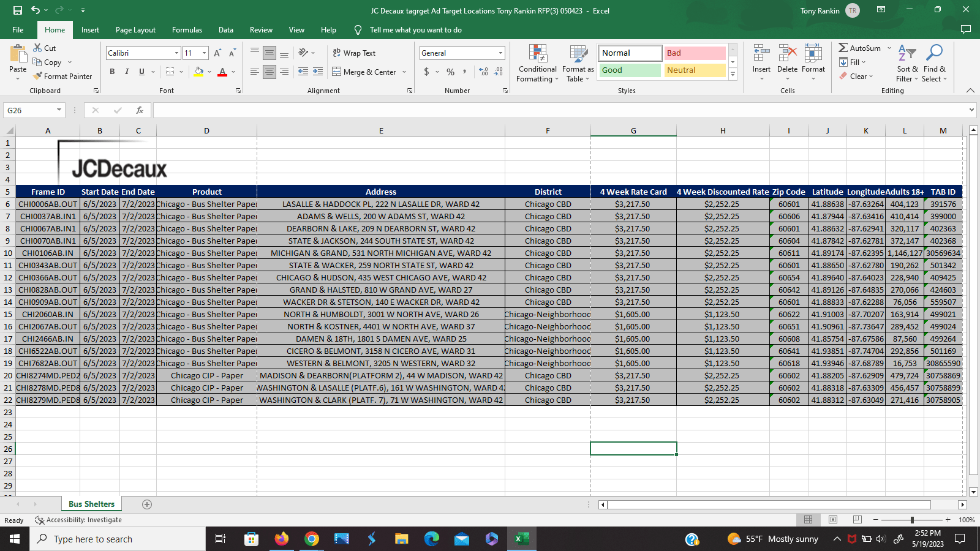980x551 pixels.
Task: Open Conditional Formatting menu
Action: click(x=538, y=63)
